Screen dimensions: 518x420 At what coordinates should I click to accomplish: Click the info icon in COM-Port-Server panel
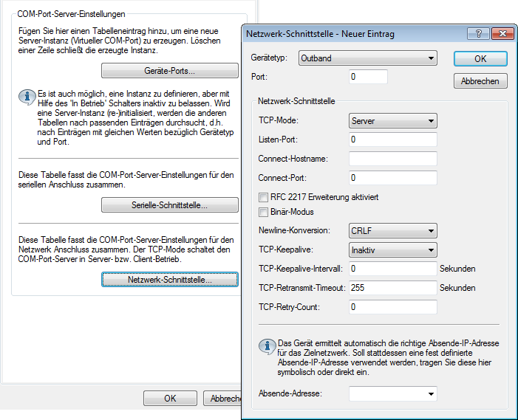click(26, 96)
